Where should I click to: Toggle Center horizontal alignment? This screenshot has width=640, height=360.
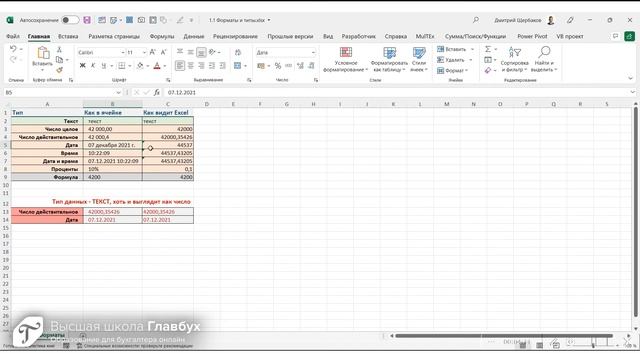[x=191, y=66]
